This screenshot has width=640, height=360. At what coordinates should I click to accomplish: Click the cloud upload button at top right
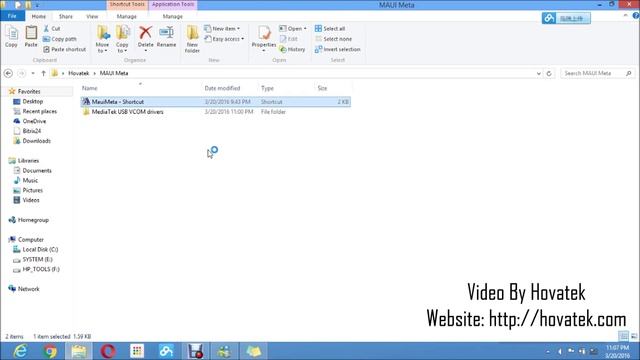pyautogui.click(x=566, y=18)
